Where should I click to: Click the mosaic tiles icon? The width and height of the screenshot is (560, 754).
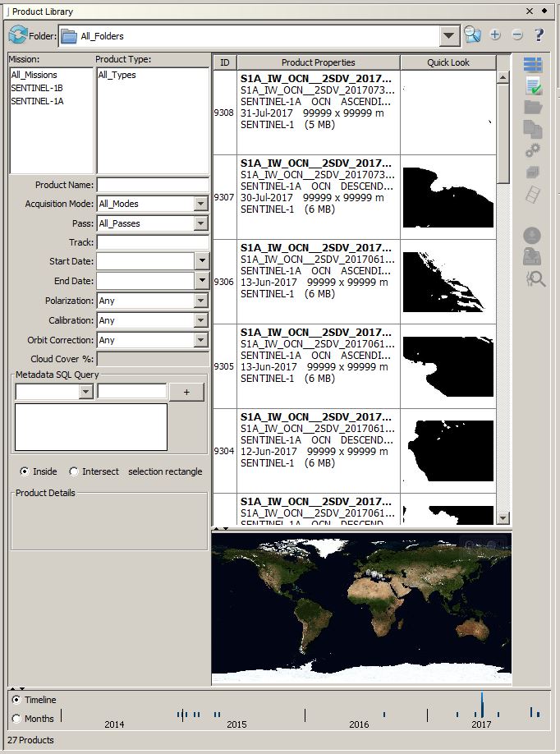(533, 195)
